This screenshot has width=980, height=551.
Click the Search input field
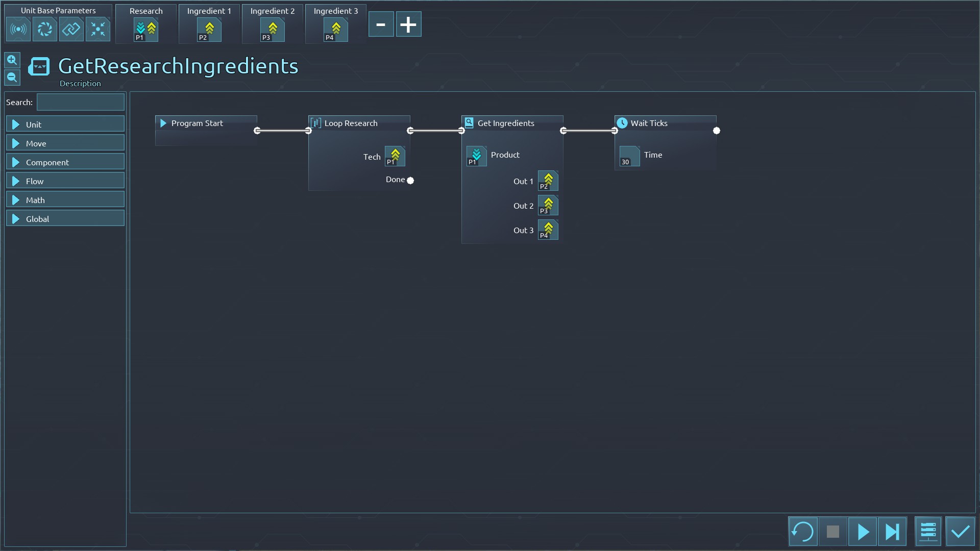pyautogui.click(x=81, y=102)
